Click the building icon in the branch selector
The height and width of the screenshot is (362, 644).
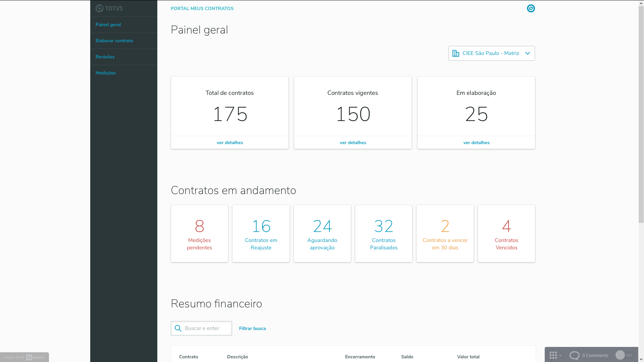455,53
